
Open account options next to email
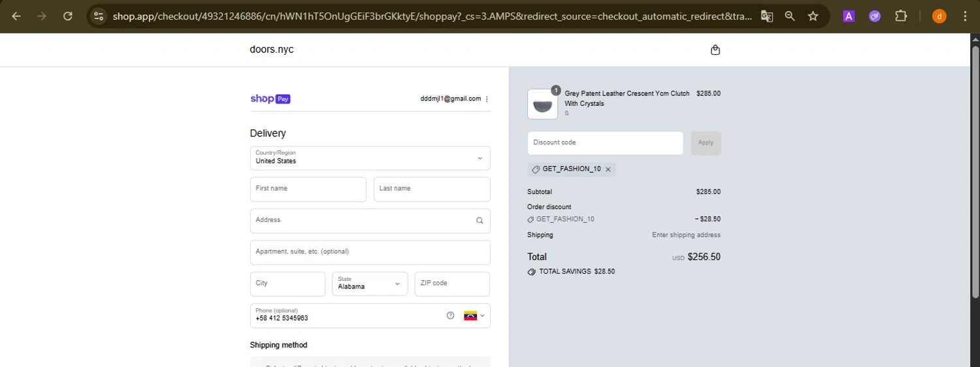pyautogui.click(x=487, y=99)
